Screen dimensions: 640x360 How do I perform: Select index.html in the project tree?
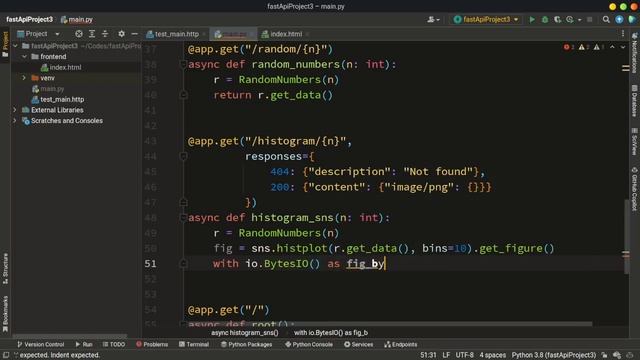tap(61, 67)
